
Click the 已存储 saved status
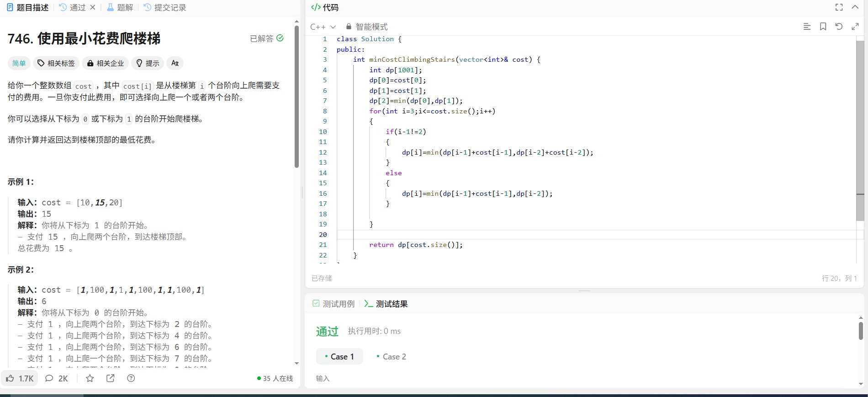[x=322, y=278]
